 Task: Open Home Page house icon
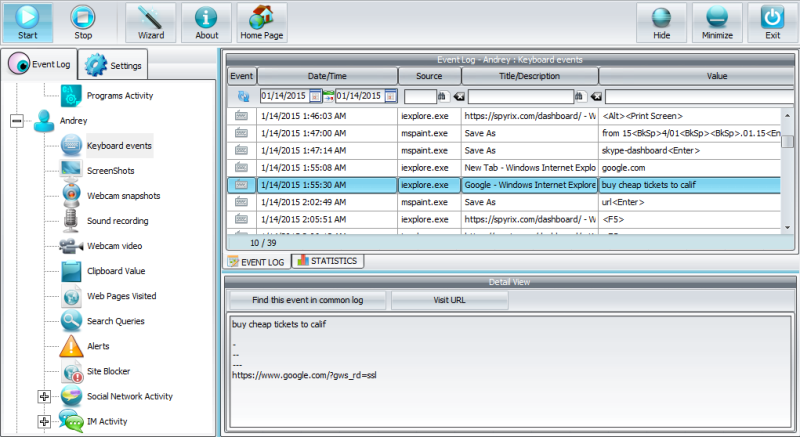click(261, 18)
